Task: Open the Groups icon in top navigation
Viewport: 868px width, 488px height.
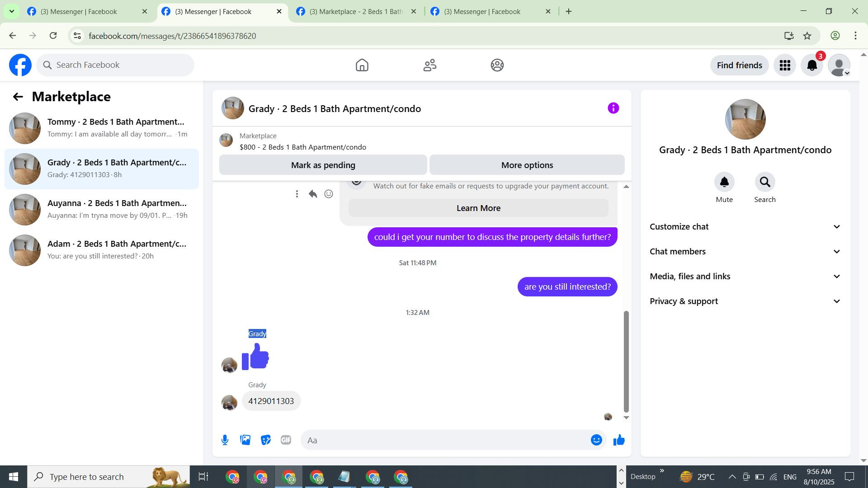Action: (x=497, y=65)
